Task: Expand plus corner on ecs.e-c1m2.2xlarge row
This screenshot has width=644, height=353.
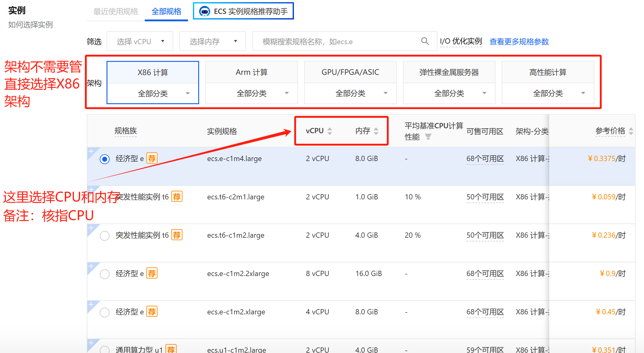Action: [x=91, y=266]
